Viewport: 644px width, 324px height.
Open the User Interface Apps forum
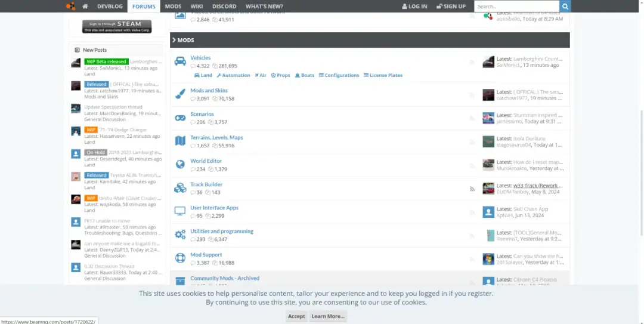[214, 208]
